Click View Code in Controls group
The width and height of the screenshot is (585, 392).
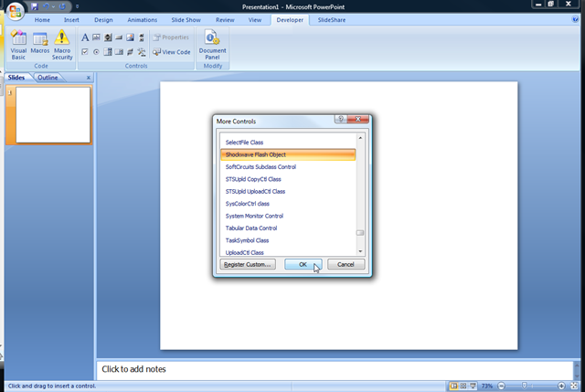tap(172, 52)
